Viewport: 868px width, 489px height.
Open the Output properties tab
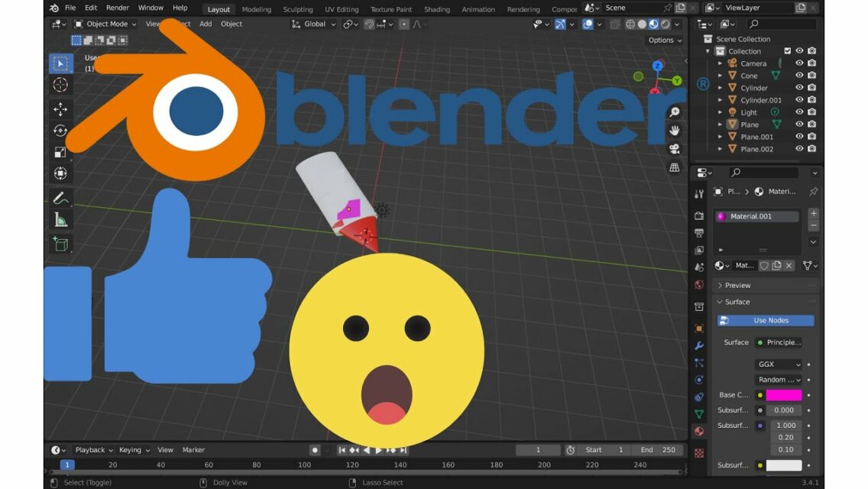(x=699, y=233)
